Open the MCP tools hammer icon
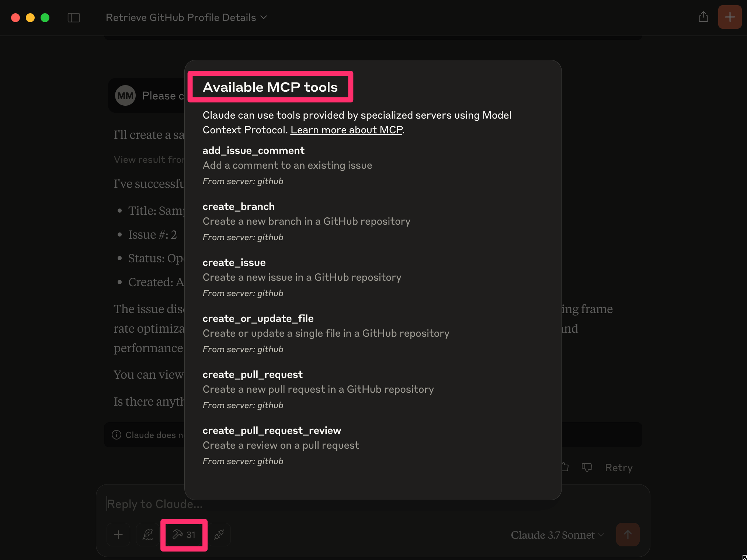 pos(184,535)
